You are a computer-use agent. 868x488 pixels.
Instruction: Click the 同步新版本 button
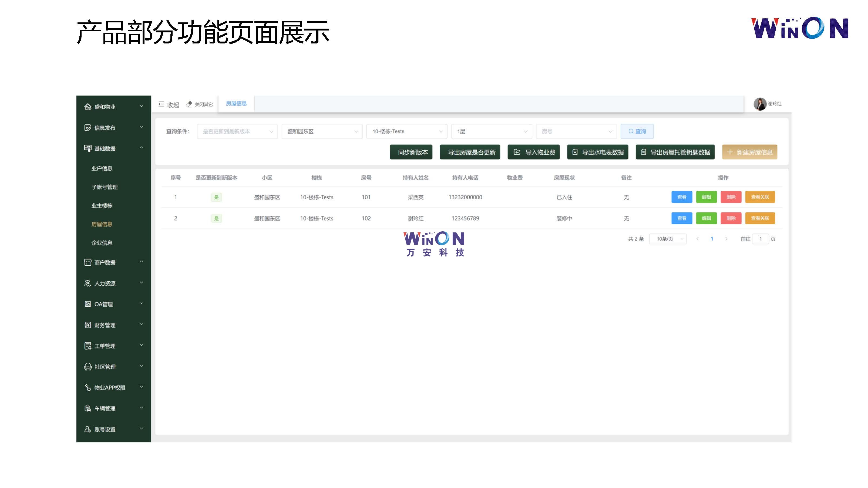(411, 152)
